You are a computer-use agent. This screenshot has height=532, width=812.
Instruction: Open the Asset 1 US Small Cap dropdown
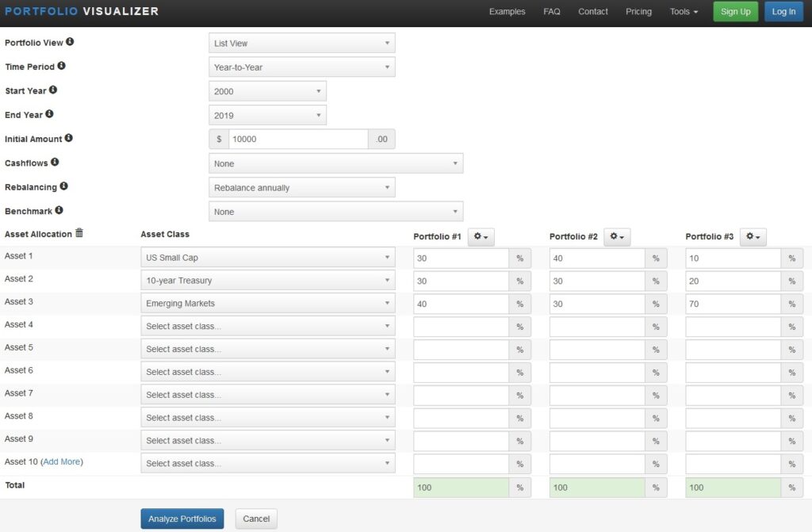pos(268,258)
